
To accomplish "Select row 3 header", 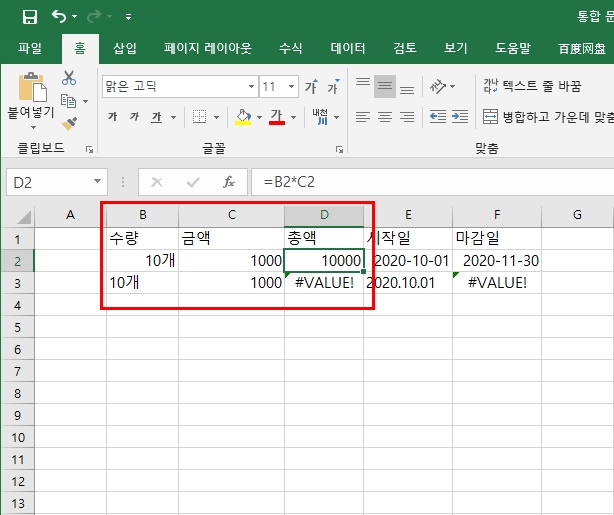I will (x=17, y=283).
